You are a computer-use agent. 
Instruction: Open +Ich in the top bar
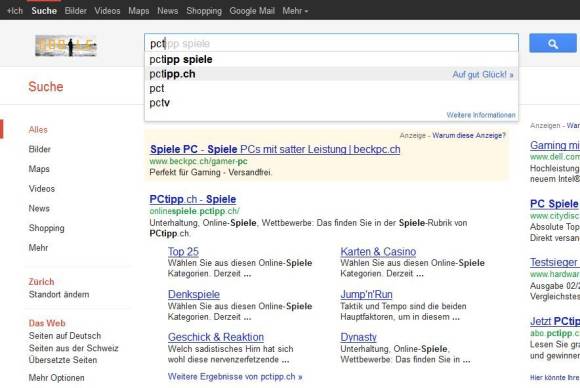(15, 11)
